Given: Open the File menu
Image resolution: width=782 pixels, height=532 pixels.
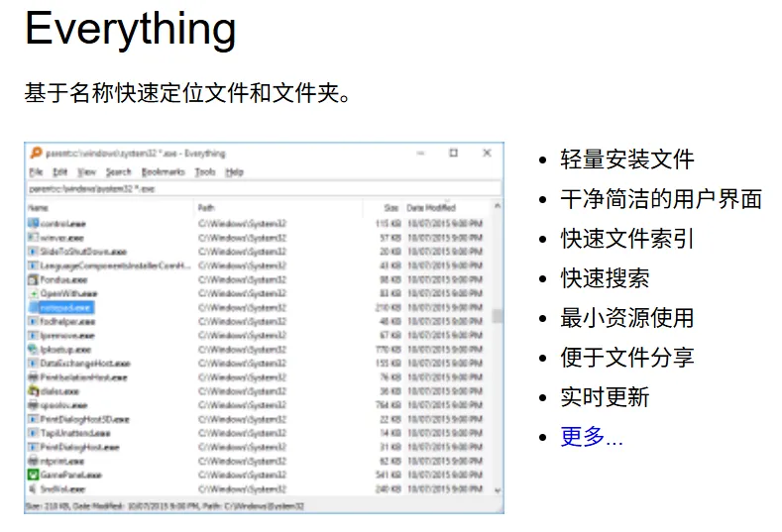Looking at the screenshot, I should pyautogui.click(x=36, y=172).
